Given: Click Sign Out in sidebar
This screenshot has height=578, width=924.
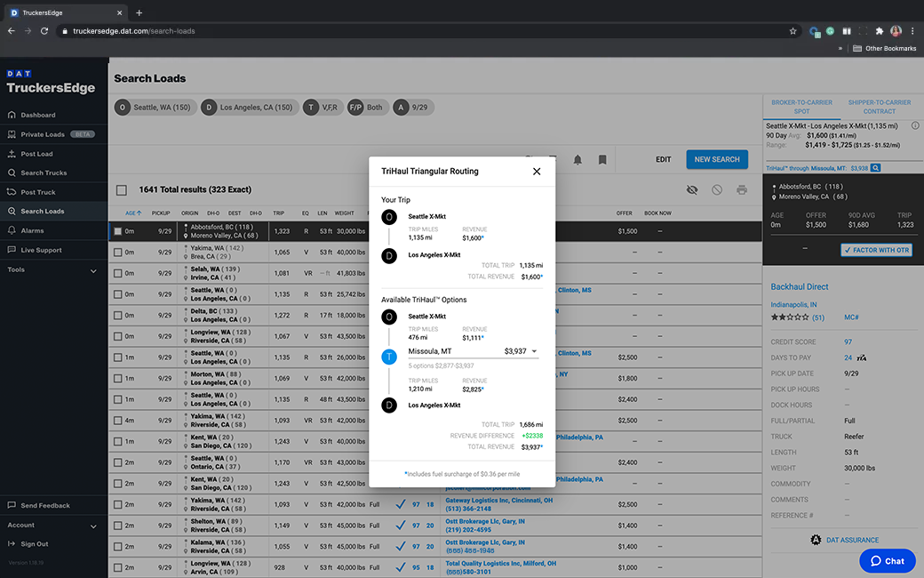Looking at the screenshot, I should (x=28, y=544).
